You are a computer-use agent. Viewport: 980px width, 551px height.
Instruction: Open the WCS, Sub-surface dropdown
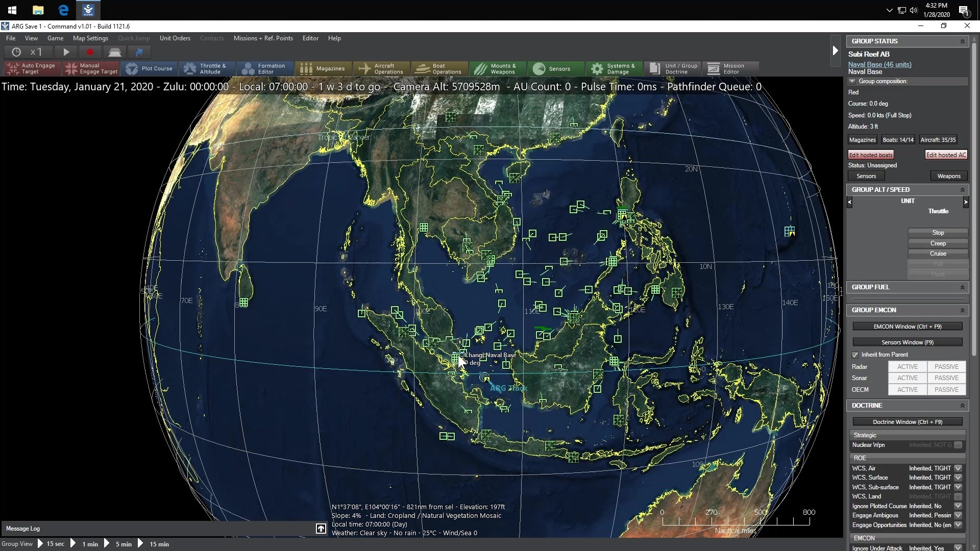point(958,487)
